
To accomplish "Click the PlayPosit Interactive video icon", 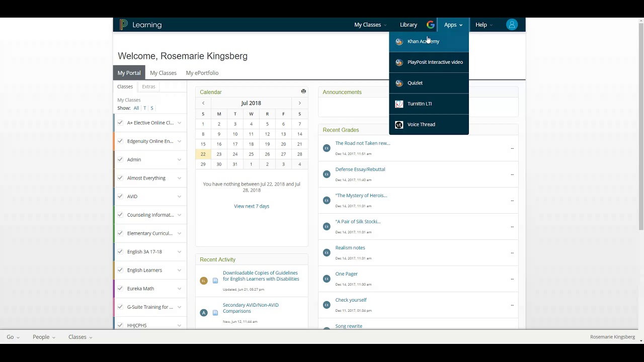I will [x=399, y=62].
